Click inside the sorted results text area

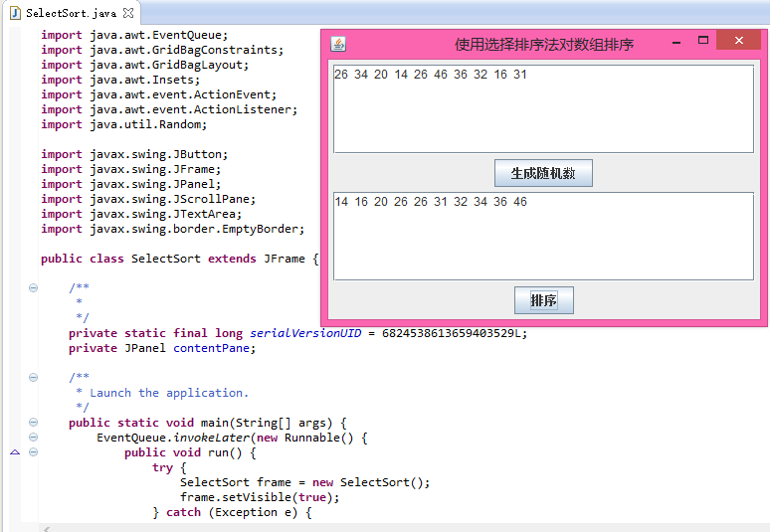[543, 236]
